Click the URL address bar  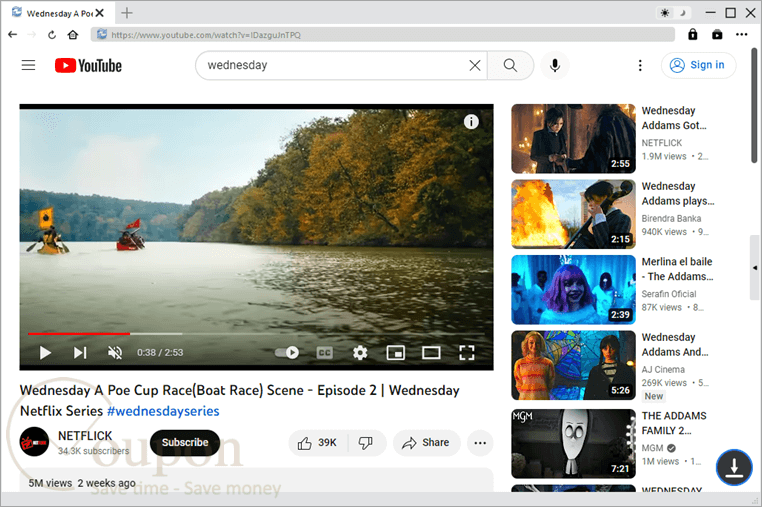coord(383,35)
